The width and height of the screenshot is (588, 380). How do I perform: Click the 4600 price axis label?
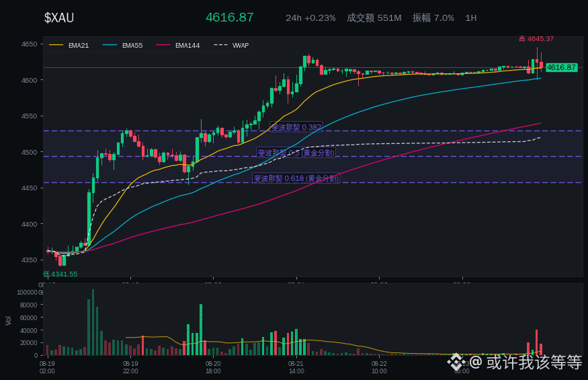pos(30,80)
